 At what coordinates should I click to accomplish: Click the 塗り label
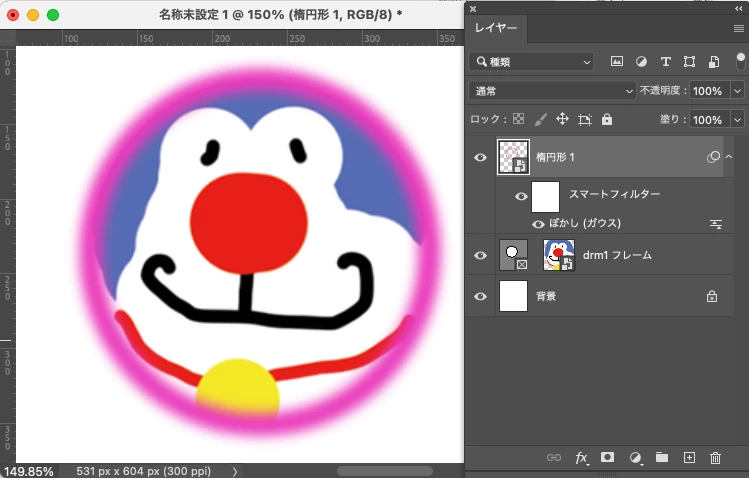click(672, 119)
